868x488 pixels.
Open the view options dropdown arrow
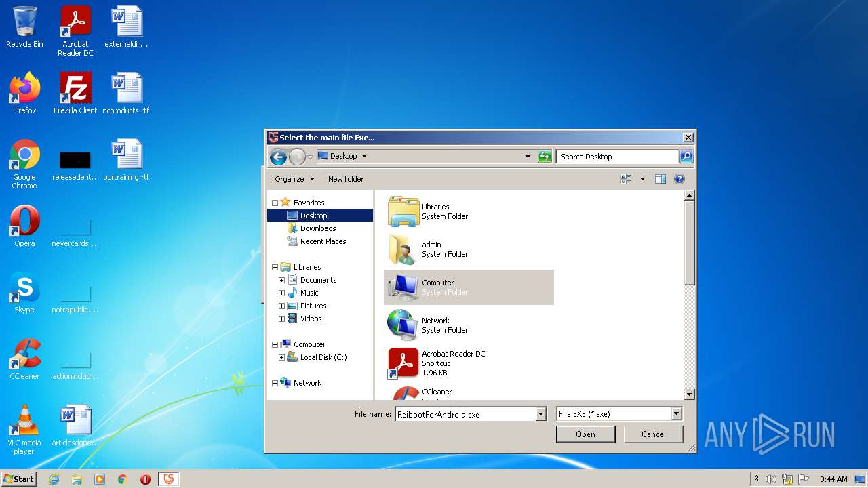[642, 179]
